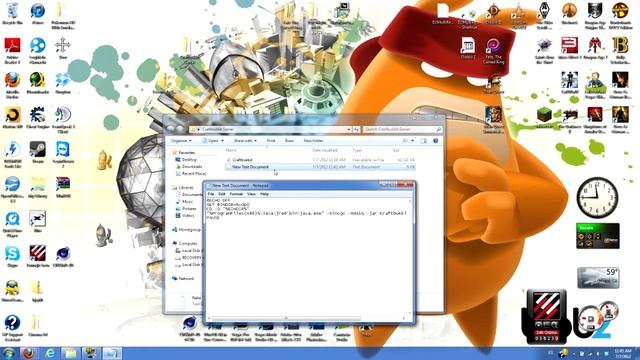Sort files by Name column

point(231,150)
